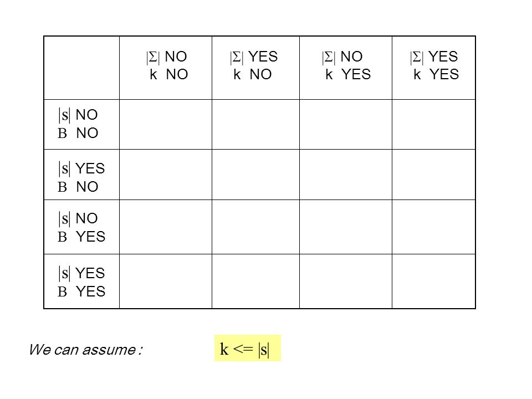This screenshot has height=399, width=532.
Task: Click the '|Σ| YES k NO' column header
Action: coord(256,68)
